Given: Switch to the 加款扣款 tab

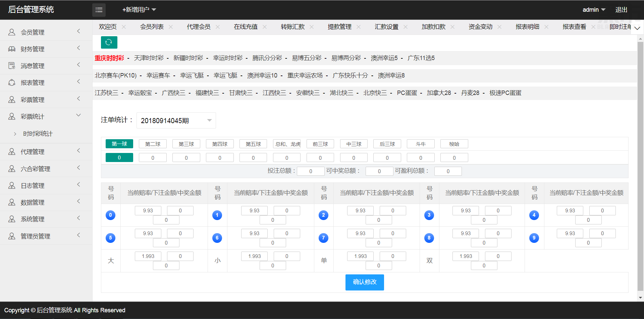Looking at the screenshot, I should point(433,27).
